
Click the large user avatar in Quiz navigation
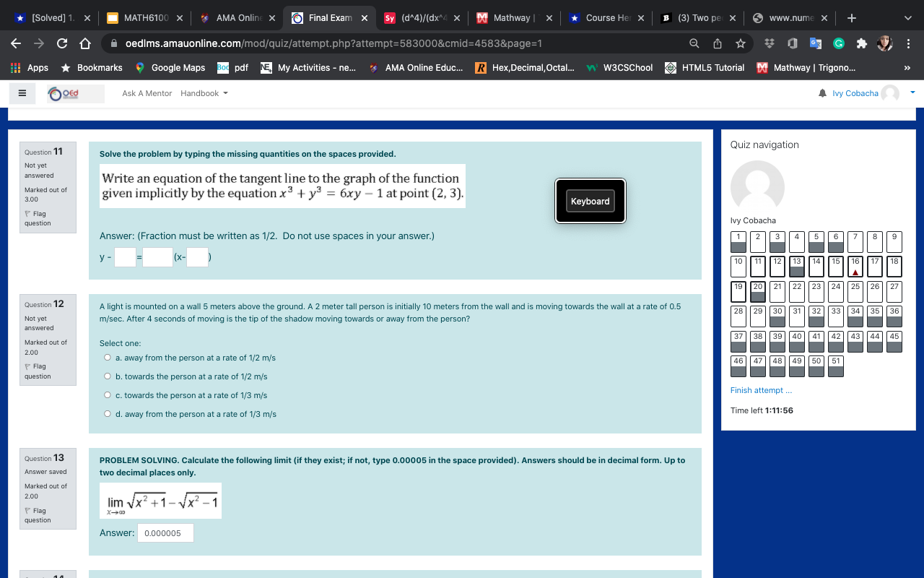pyautogui.click(x=757, y=187)
